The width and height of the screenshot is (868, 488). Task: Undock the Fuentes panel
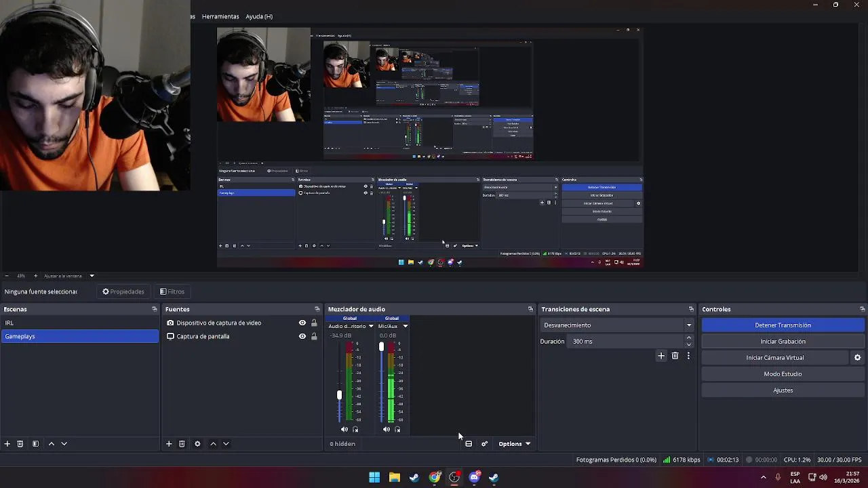(317, 309)
